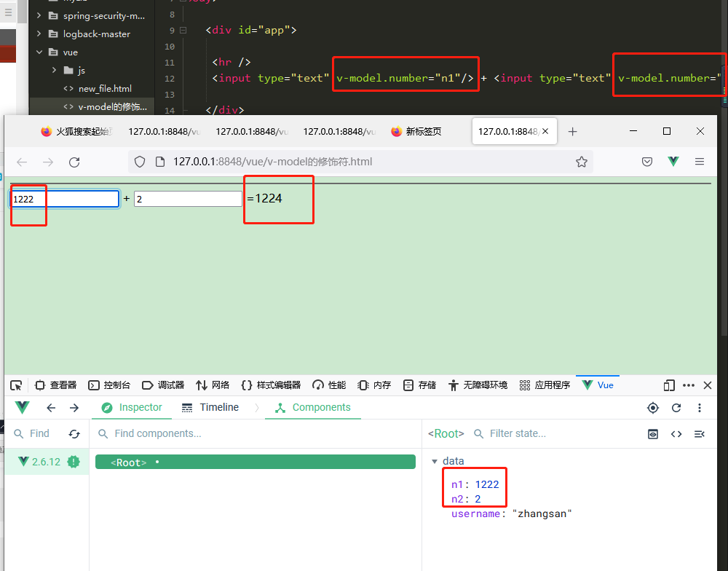
Task: Open the 性能 performance tab
Action: 329,385
